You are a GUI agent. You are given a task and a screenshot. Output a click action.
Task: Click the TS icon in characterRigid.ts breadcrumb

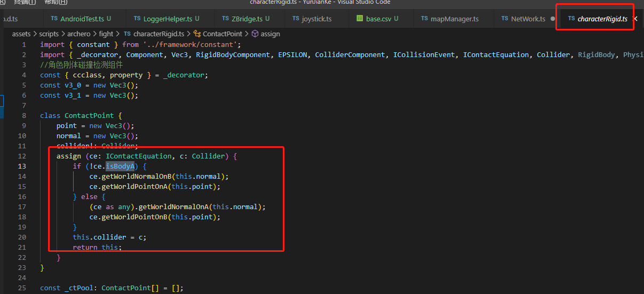tap(128, 34)
